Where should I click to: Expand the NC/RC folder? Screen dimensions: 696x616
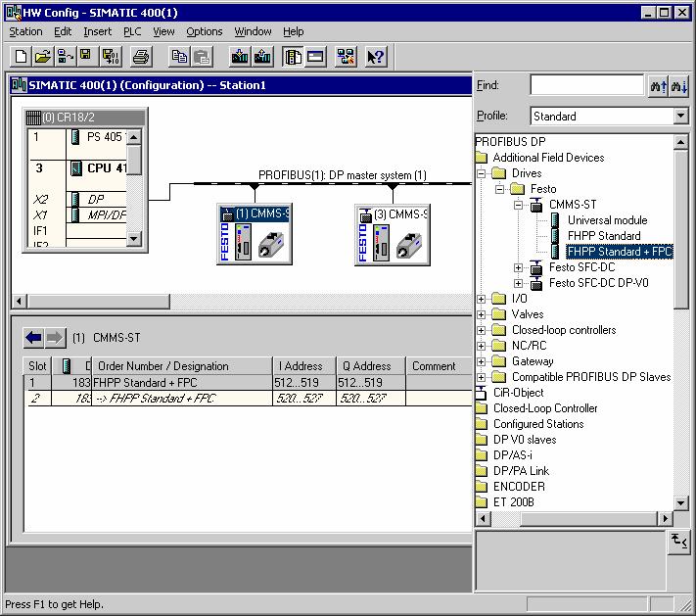click(x=482, y=346)
